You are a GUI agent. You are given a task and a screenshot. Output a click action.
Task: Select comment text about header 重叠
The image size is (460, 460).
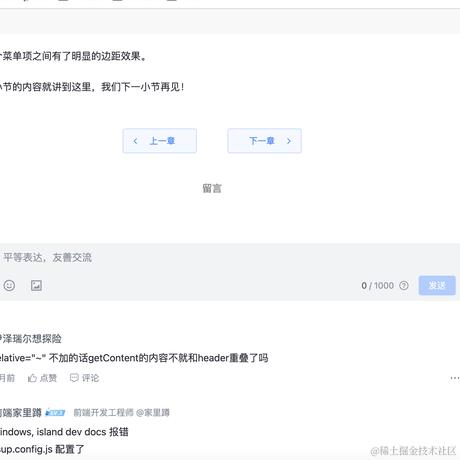tap(134, 358)
